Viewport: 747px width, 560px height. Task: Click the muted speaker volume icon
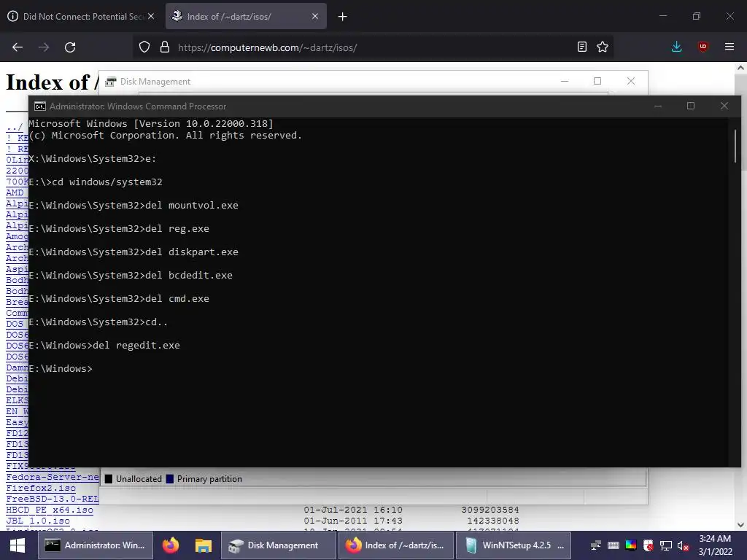[x=683, y=545]
